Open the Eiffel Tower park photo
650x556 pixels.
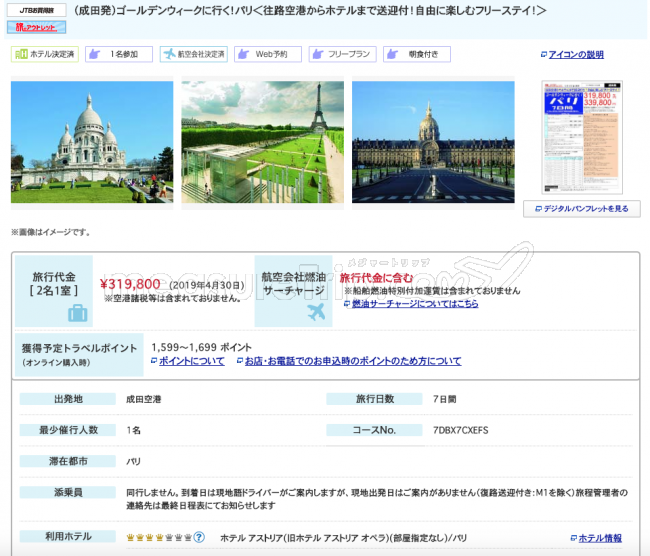point(262,142)
